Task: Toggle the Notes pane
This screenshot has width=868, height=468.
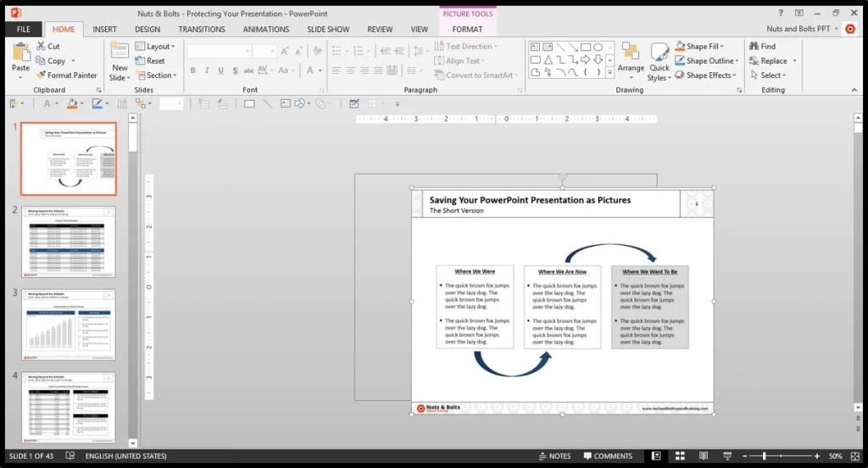Action: pos(554,456)
